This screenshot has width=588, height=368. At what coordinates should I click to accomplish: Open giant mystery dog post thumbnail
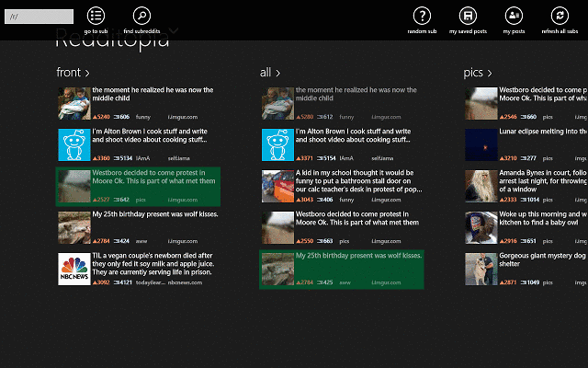(x=481, y=269)
